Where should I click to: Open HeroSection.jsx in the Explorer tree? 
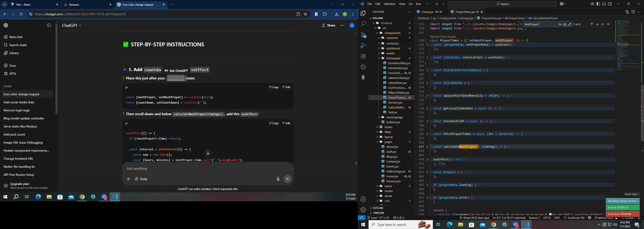click(398, 68)
